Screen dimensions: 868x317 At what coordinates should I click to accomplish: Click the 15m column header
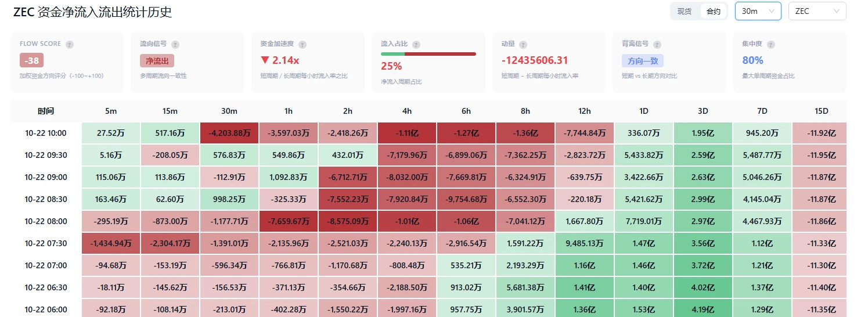click(170, 111)
